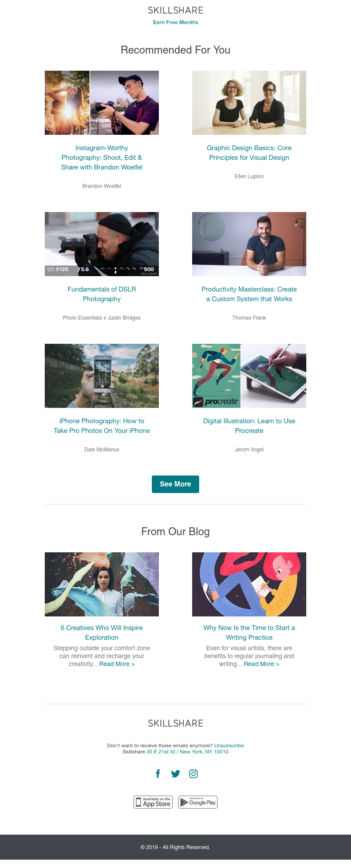Click the footer Skillshare logo
The width and height of the screenshot is (351, 868).
(175, 723)
